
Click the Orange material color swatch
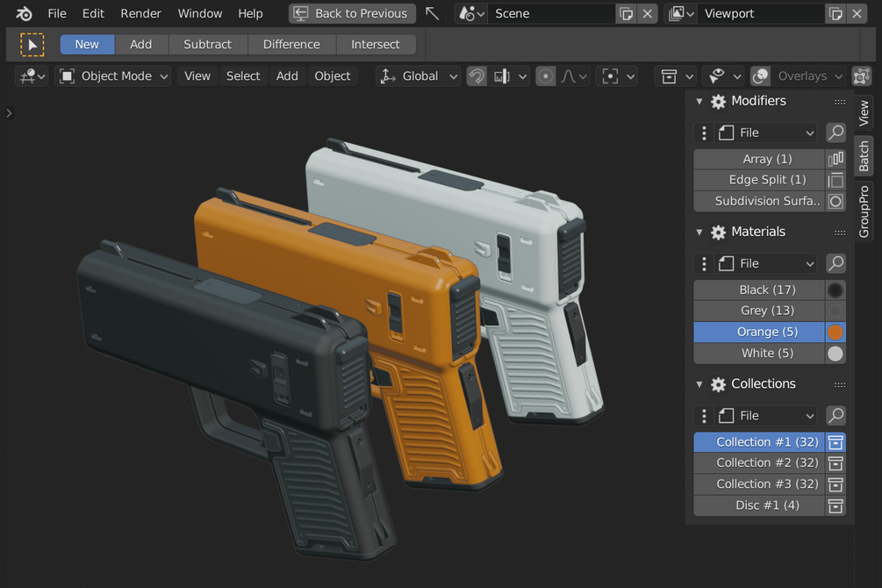[835, 332]
